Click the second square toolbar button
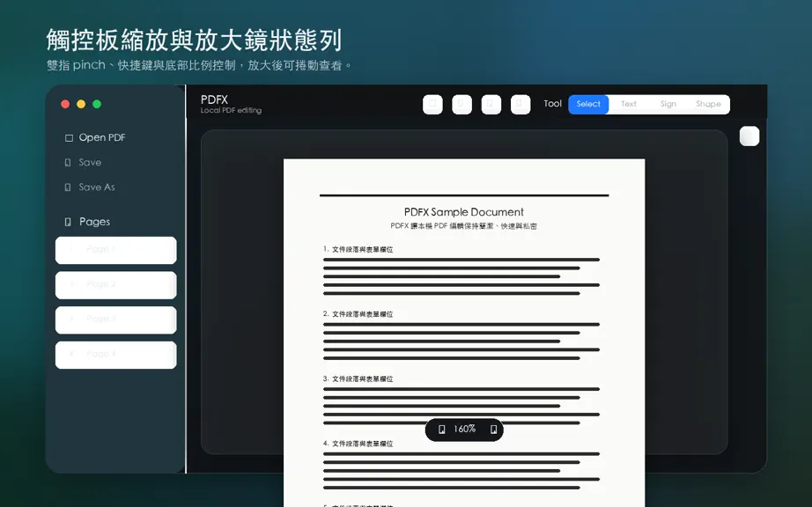 [x=462, y=104]
